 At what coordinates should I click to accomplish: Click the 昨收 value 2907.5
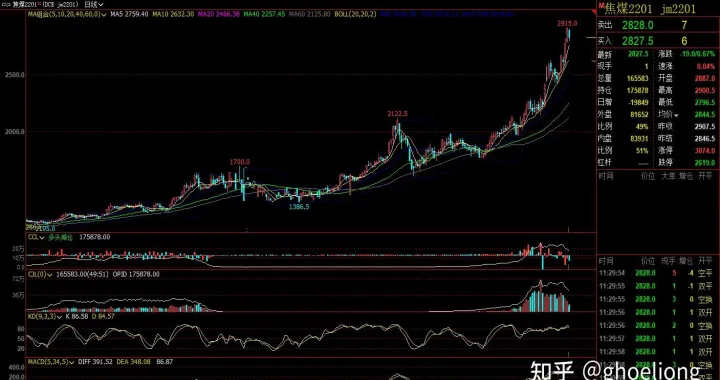click(x=705, y=127)
